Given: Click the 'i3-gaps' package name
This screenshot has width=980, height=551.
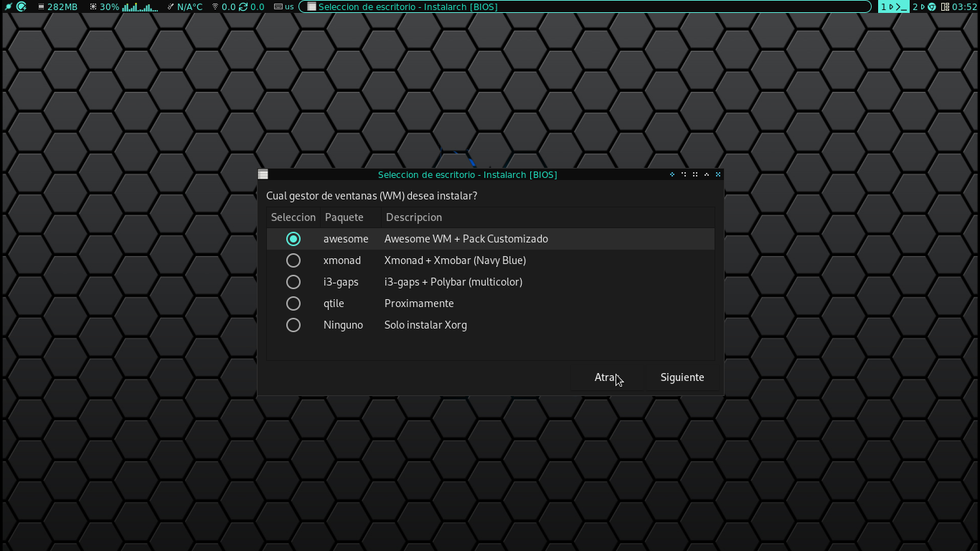Looking at the screenshot, I should 341,282.
